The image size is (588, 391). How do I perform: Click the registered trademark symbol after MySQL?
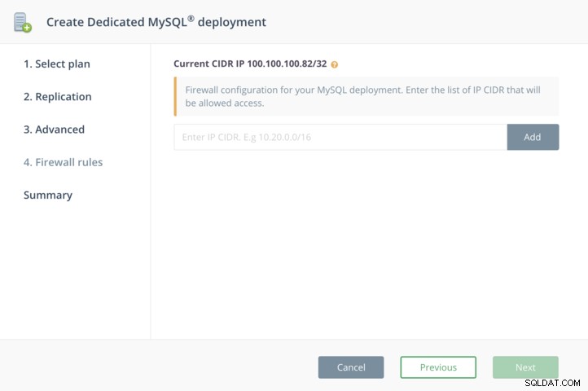pyautogui.click(x=191, y=18)
